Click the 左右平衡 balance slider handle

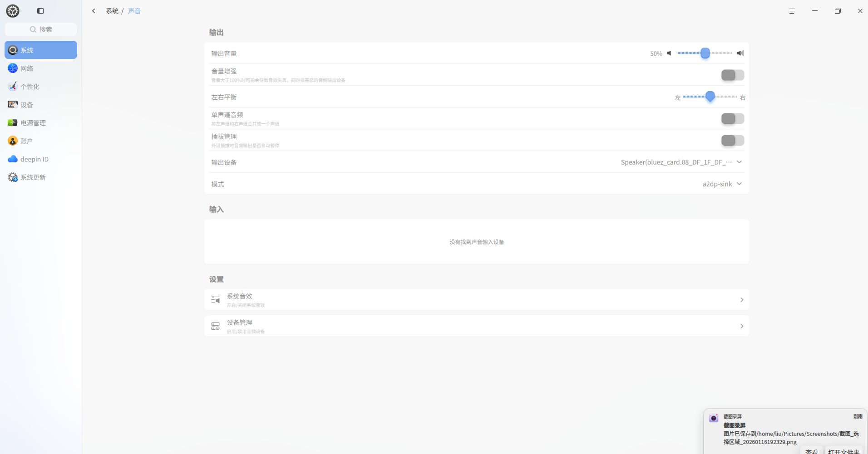(710, 96)
